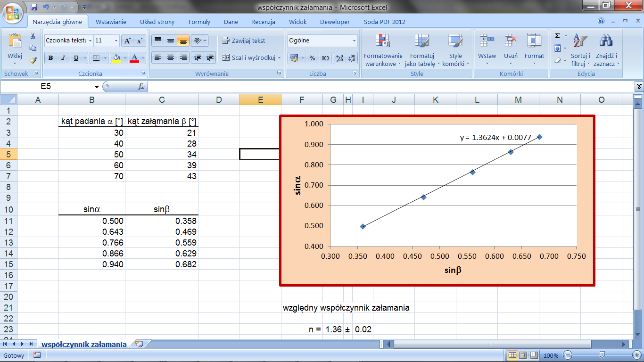Save workbook via Quick Access toolbar

[34, 8]
